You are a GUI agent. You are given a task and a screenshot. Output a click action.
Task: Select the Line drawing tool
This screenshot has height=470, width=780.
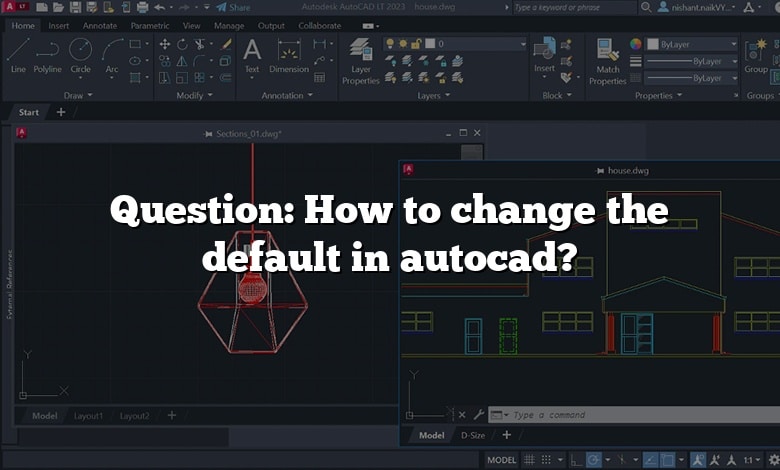pos(18,56)
